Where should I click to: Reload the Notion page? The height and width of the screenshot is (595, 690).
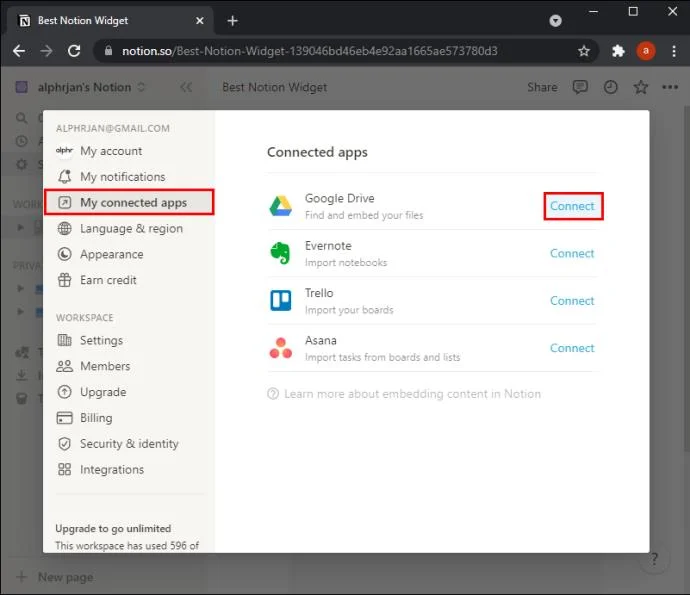pyautogui.click(x=74, y=51)
